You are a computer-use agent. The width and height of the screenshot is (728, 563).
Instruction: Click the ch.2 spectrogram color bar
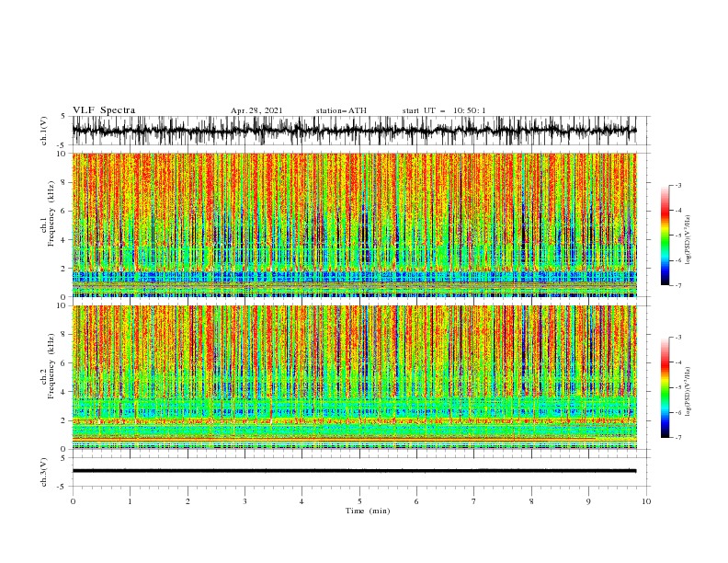click(665, 387)
